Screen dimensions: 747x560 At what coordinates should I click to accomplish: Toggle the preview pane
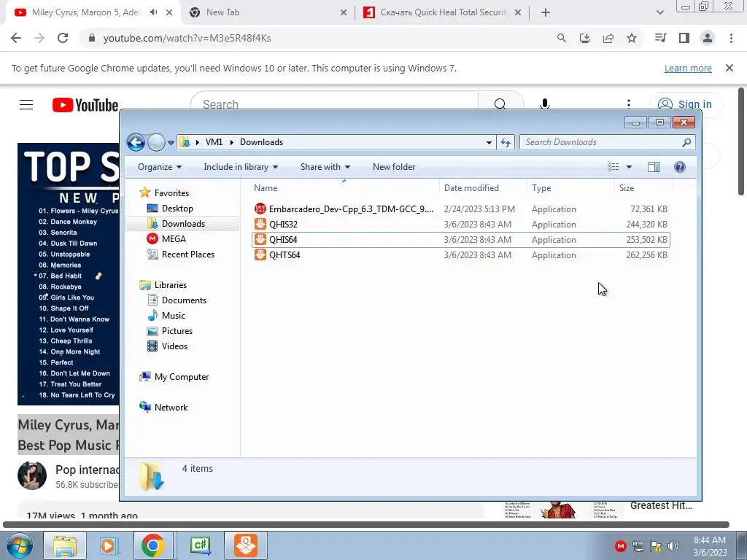pos(654,167)
